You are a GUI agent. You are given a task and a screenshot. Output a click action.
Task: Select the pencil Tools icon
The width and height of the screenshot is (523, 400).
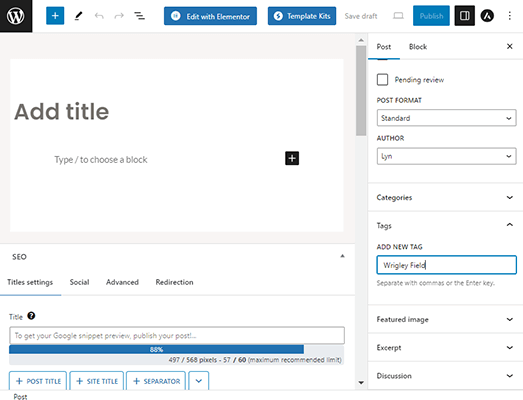point(78,16)
